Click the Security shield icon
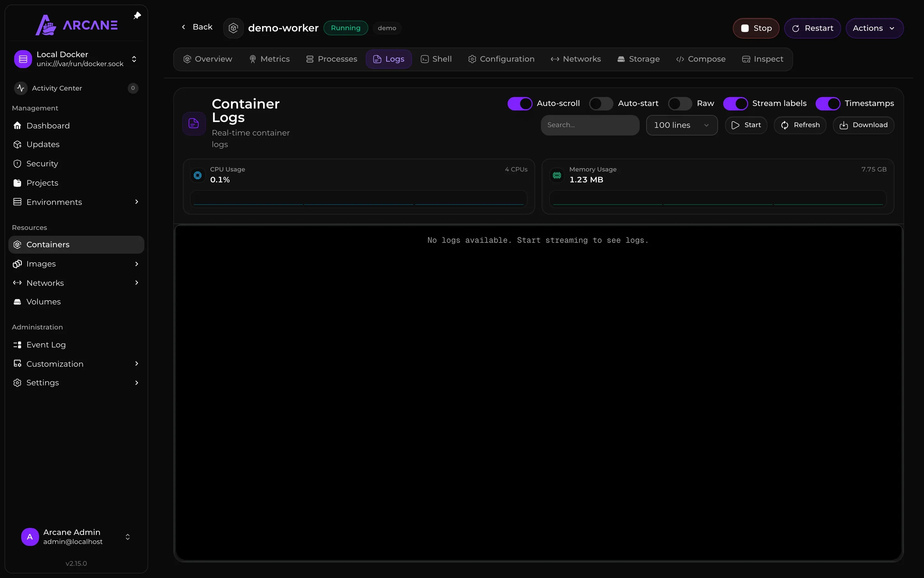This screenshot has width=924, height=578. [x=17, y=164]
